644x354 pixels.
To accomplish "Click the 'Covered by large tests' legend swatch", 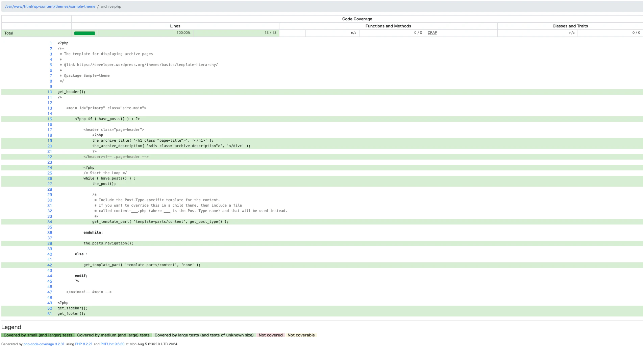I will (204, 335).
